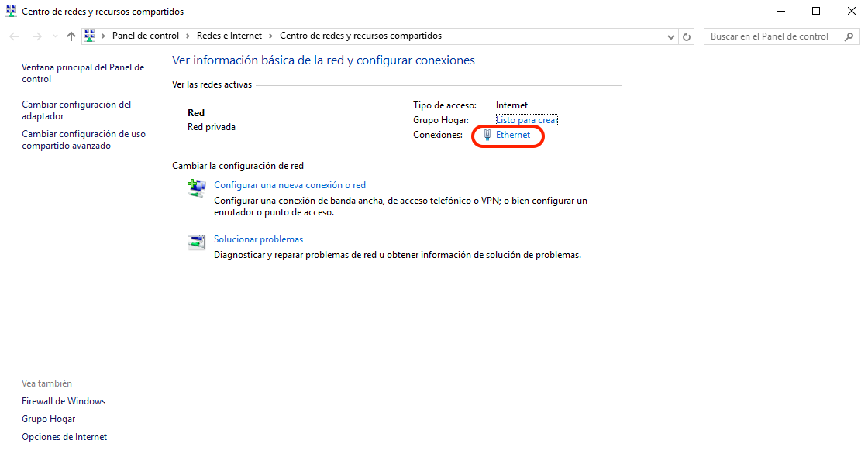
Task: Go forward with the forward arrow
Action: pos(36,36)
